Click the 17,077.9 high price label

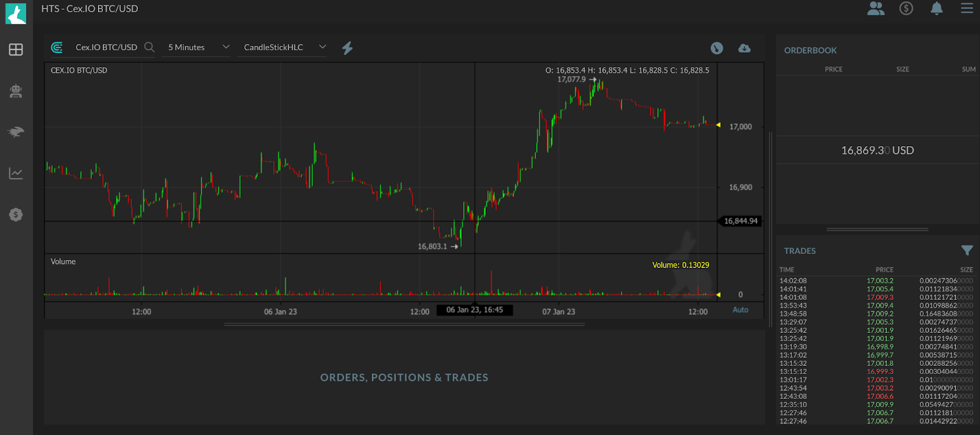pyautogui.click(x=571, y=80)
